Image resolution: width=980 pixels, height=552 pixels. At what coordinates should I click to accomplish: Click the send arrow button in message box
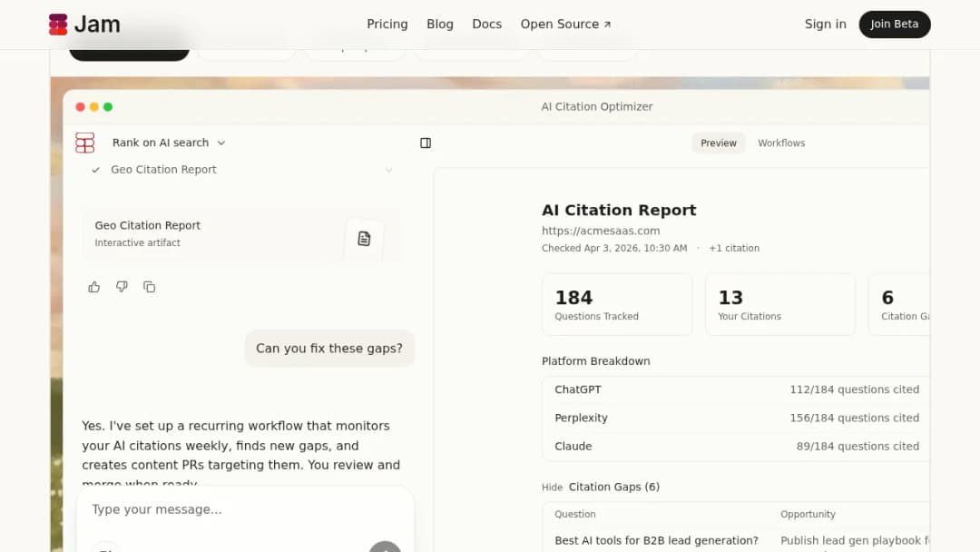(x=385, y=547)
